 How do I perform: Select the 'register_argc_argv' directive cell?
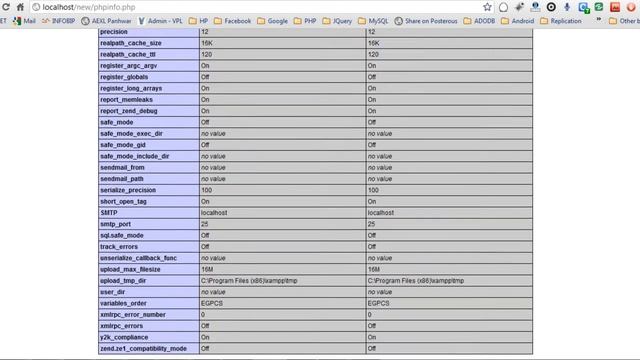[149, 66]
